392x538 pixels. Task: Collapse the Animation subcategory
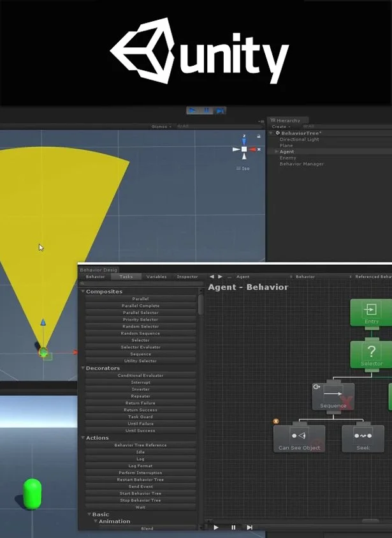coord(96,521)
